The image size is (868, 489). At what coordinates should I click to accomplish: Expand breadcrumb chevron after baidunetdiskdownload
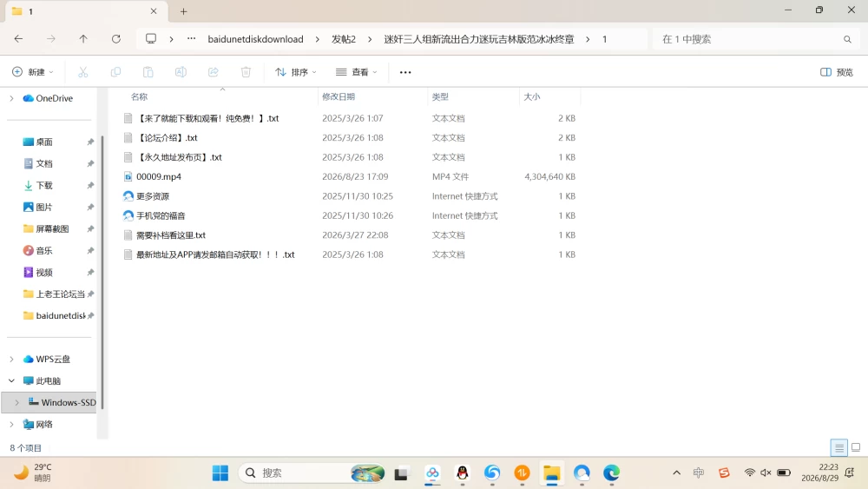[x=317, y=39]
